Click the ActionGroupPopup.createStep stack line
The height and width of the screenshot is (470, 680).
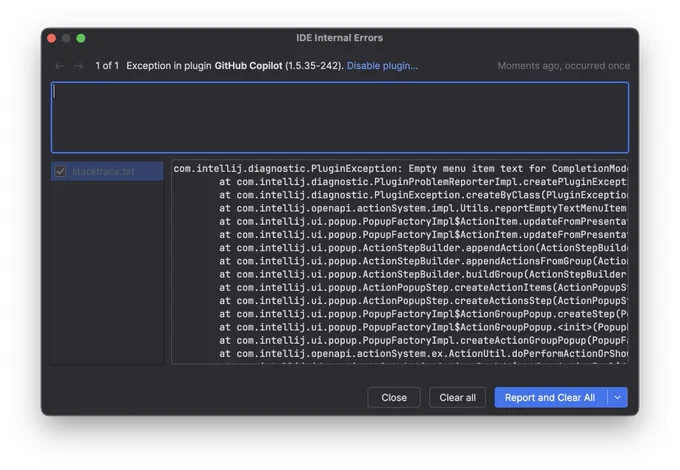[x=423, y=314]
